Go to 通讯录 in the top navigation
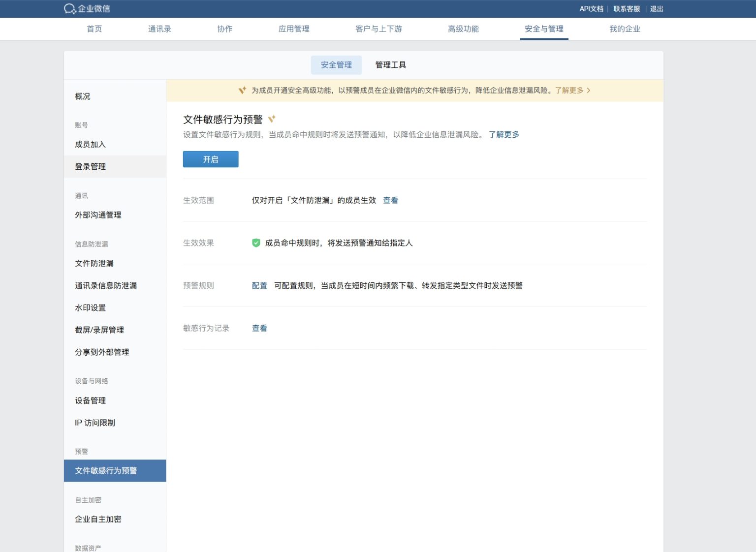Screen dimensions: 756x552 159,29
